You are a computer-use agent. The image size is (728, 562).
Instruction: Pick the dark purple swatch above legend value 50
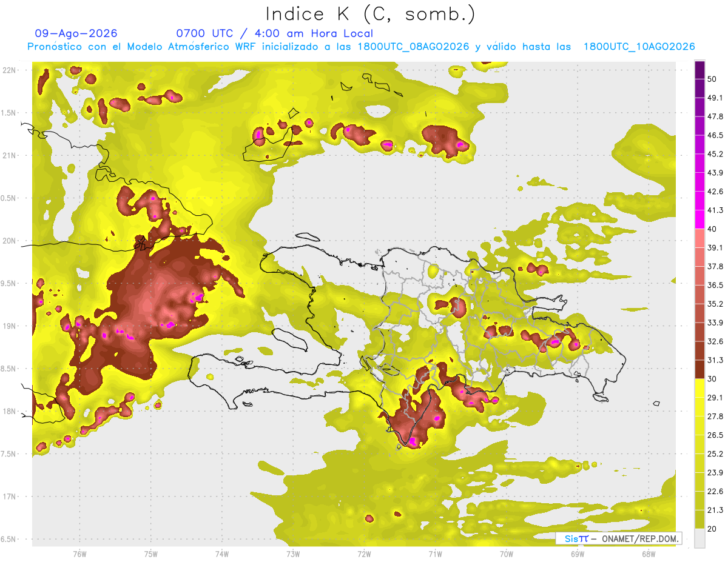pyautogui.click(x=699, y=70)
